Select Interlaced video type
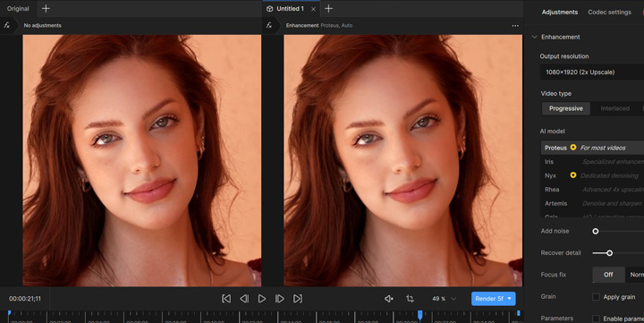 pos(614,108)
